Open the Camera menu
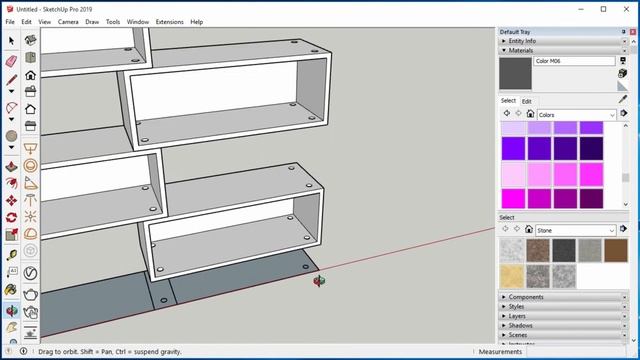The image size is (640, 360). coord(68,22)
